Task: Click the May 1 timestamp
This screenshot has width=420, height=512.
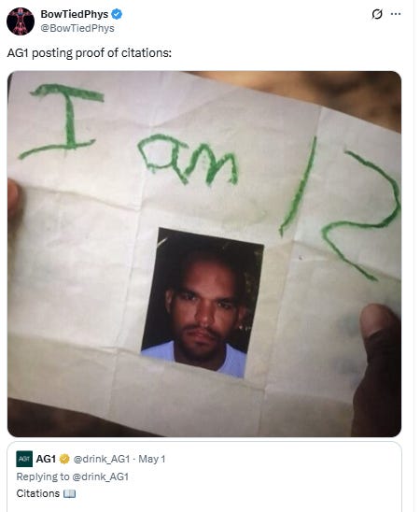Action: point(152,459)
